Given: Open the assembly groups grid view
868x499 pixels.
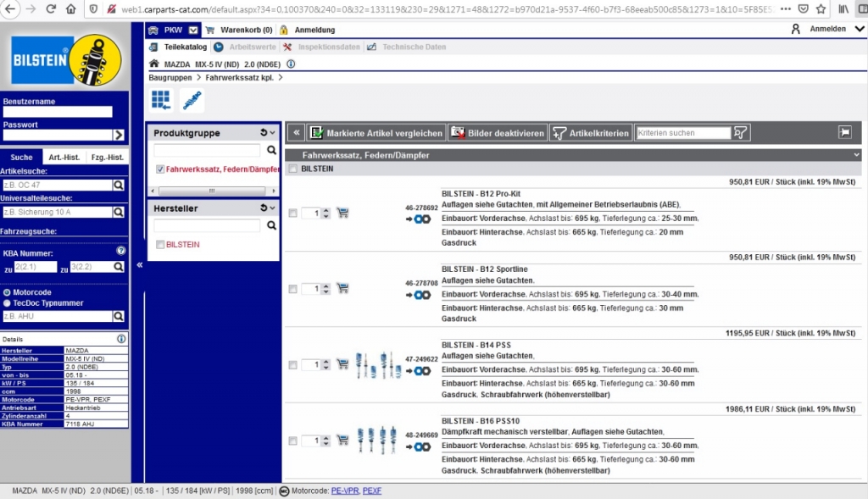Looking at the screenshot, I should 161,100.
